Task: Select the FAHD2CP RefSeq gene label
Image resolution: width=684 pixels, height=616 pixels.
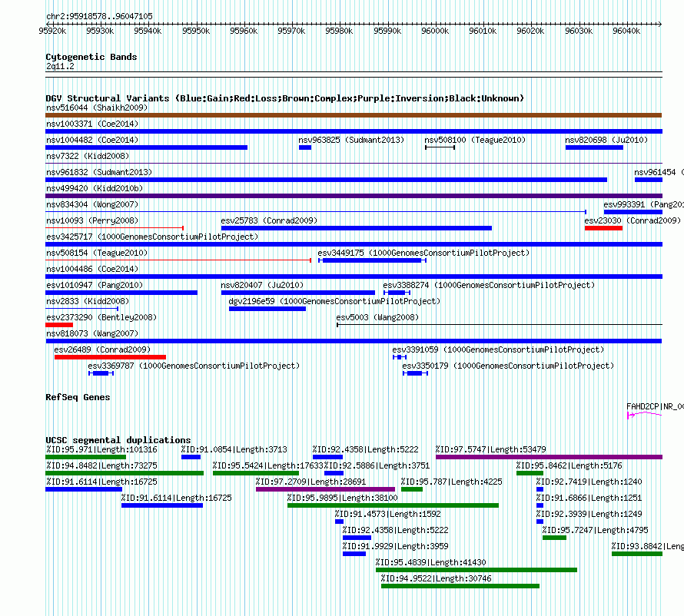Action: click(656, 406)
